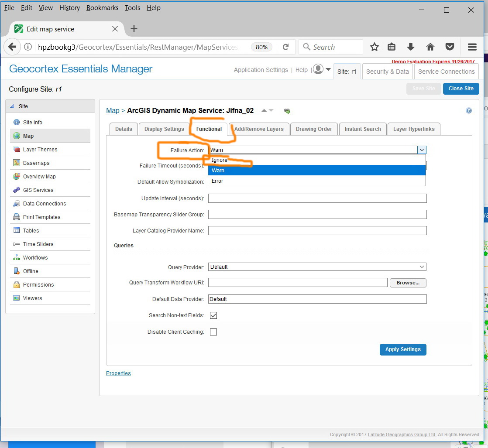The width and height of the screenshot is (488, 448).
Task: Click the site information icon in the URL bar
Action: [28, 47]
